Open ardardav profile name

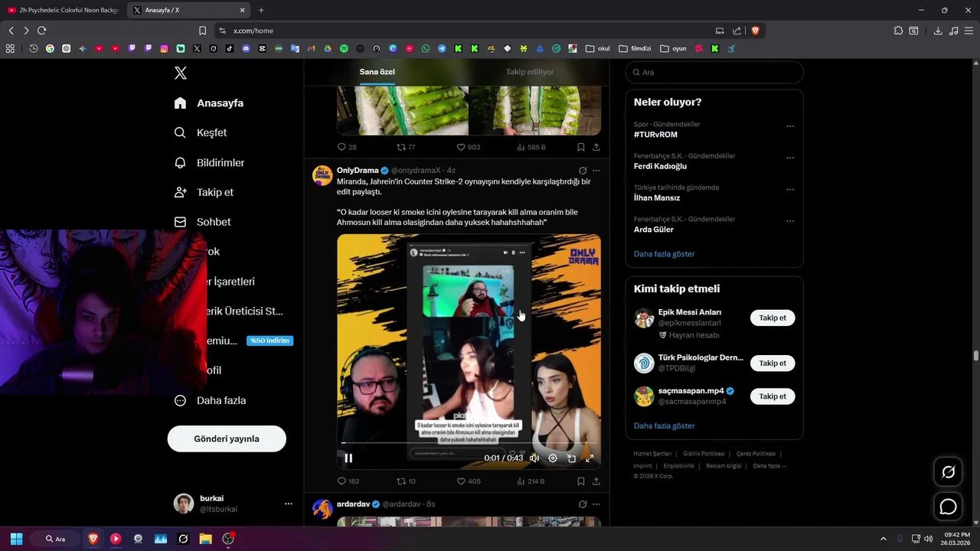354,504
